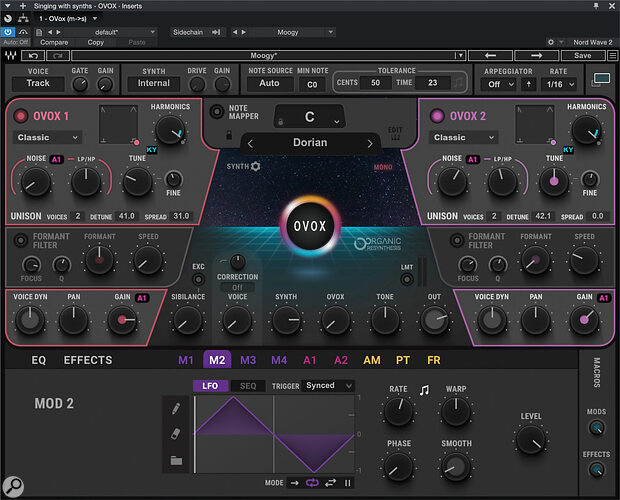Click the Edit note mapper icon
The image size is (620, 500).
pyautogui.click(x=395, y=134)
